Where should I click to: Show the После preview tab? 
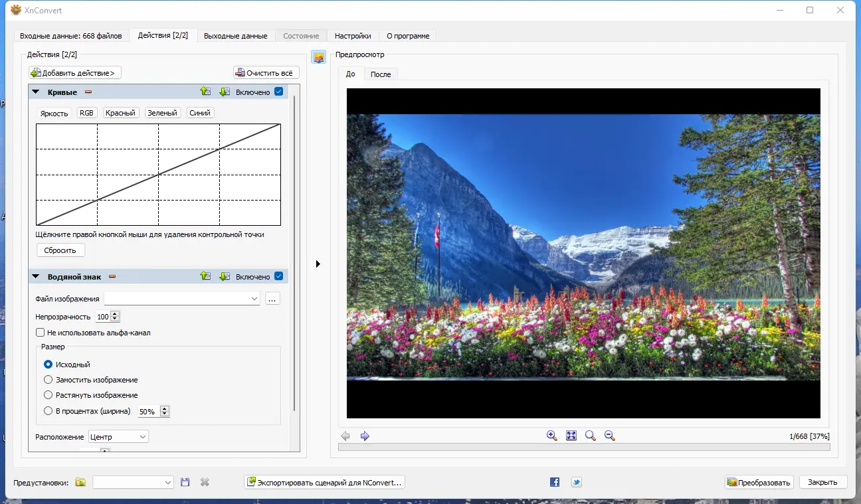coord(381,74)
